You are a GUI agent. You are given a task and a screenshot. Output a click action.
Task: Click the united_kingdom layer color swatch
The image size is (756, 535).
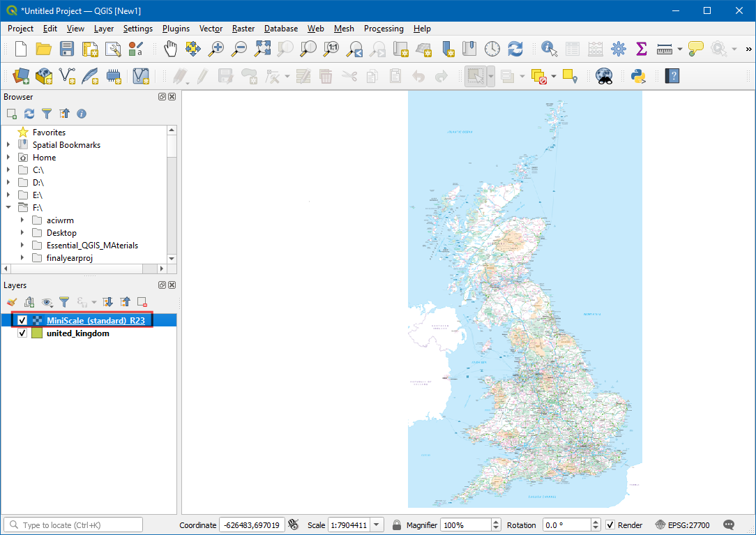(37, 333)
